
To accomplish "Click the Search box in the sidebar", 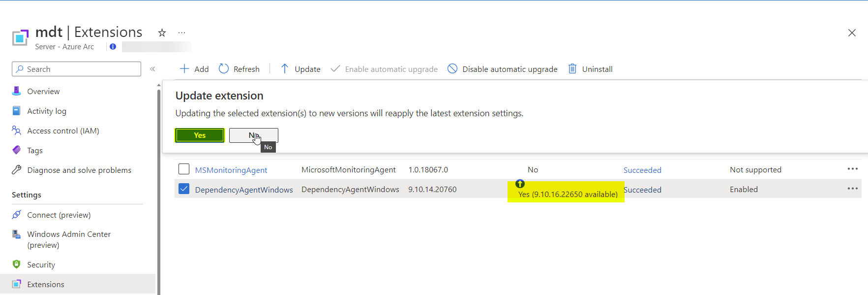I will [x=76, y=69].
